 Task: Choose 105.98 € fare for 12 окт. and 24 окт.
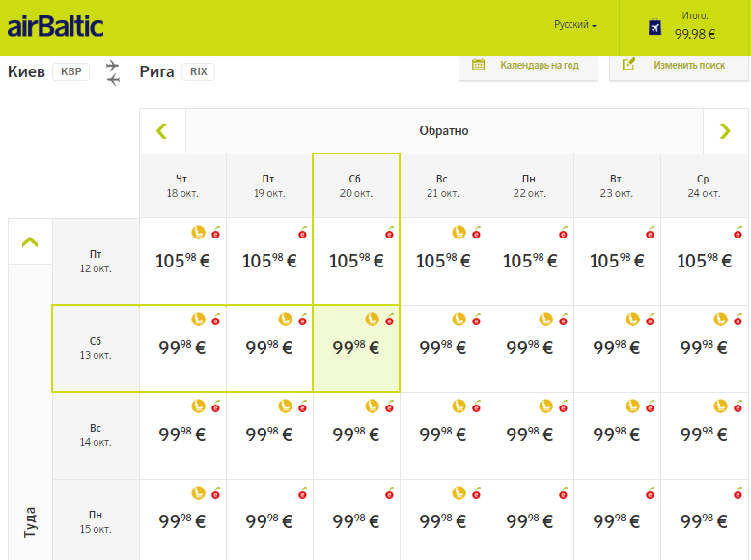pos(704,261)
